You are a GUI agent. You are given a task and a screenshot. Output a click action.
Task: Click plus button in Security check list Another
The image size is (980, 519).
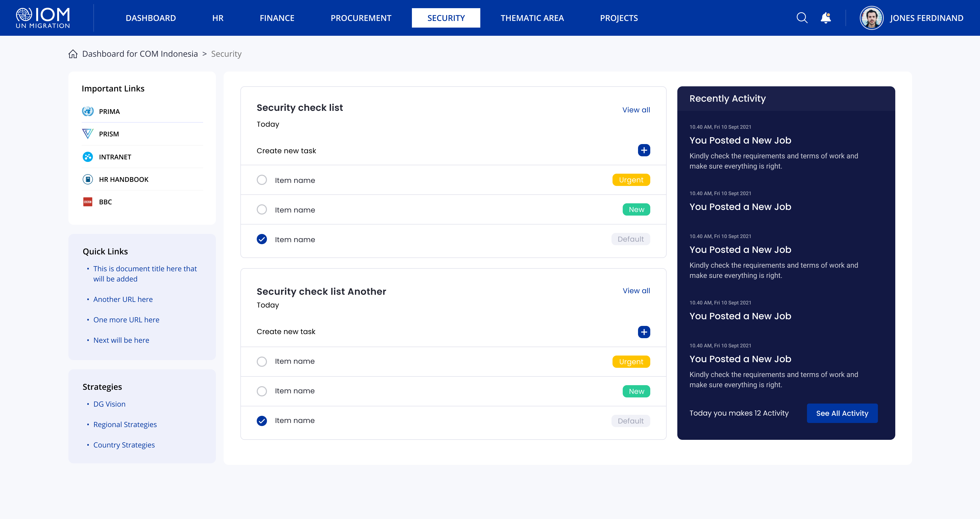[x=644, y=332]
